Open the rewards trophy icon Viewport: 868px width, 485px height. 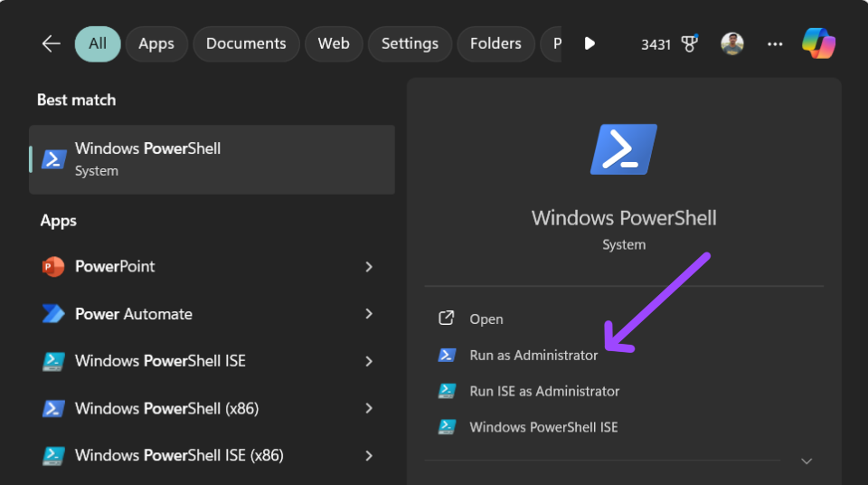689,43
